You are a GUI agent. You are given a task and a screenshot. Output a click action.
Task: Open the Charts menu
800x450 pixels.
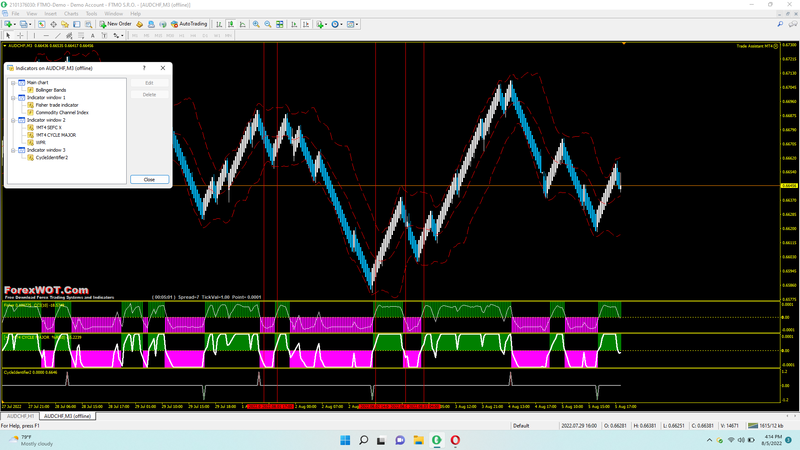point(71,13)
